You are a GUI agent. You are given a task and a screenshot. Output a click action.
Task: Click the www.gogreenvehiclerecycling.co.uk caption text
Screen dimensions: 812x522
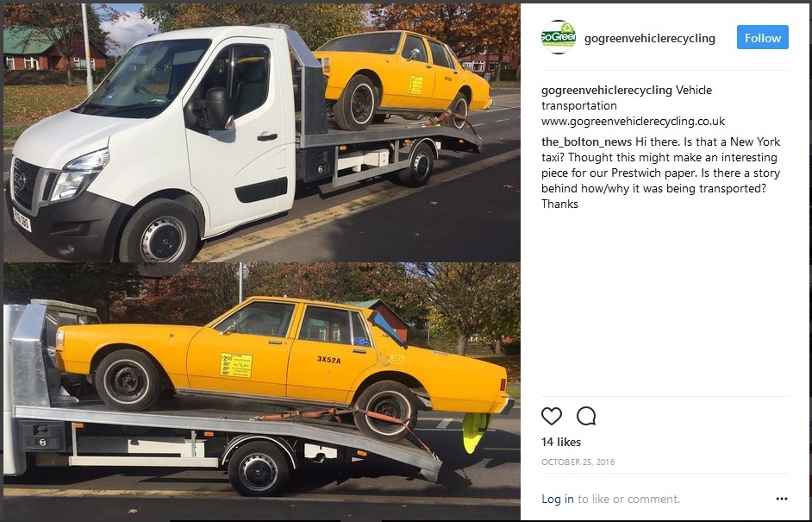(x=633, y=122)
